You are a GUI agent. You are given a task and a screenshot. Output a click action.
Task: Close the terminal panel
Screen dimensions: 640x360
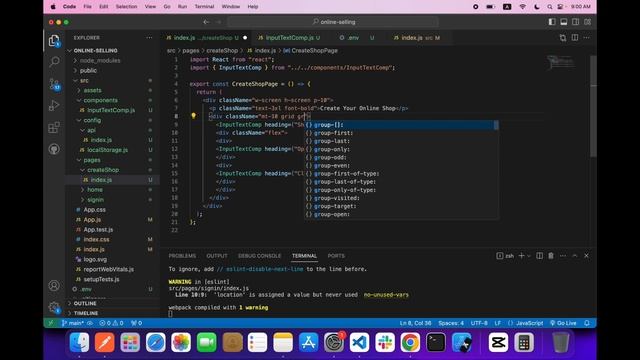coord(587,256)
